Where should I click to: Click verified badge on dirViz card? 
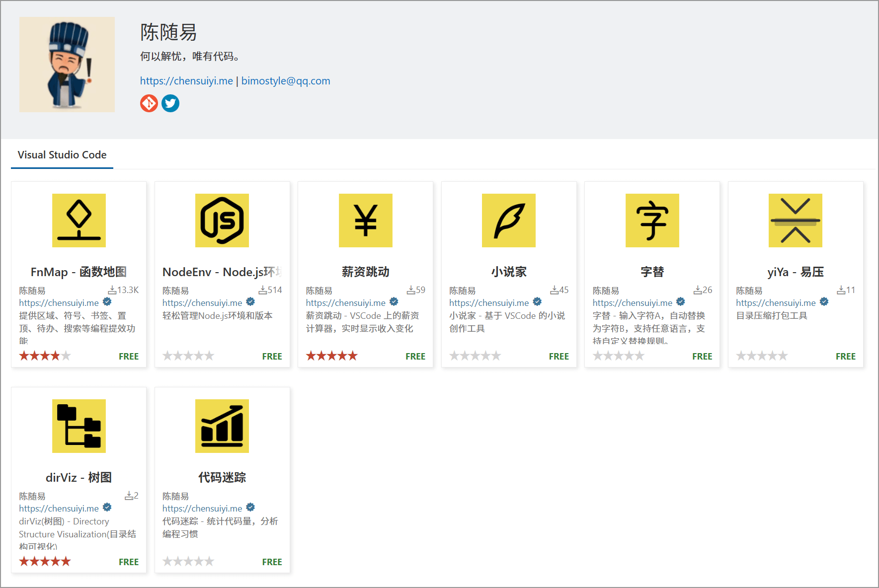point(107,508)
